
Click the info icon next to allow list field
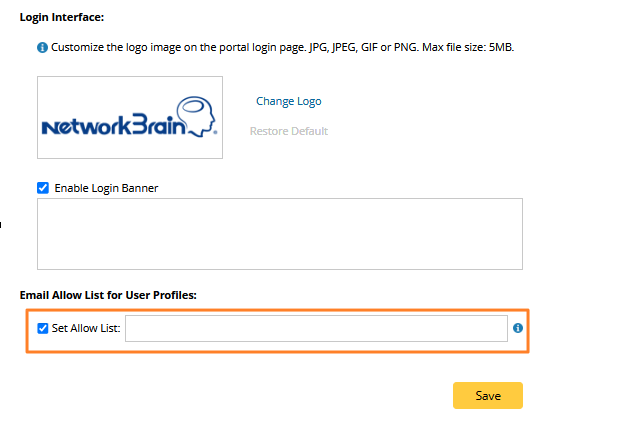[x=518, y=328]
